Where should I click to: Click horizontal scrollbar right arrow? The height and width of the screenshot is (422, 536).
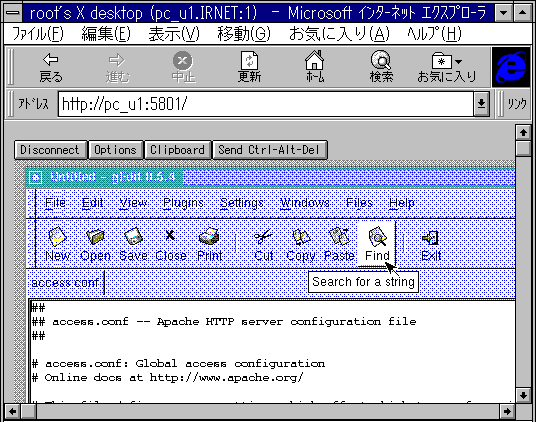tap(507, 411)
